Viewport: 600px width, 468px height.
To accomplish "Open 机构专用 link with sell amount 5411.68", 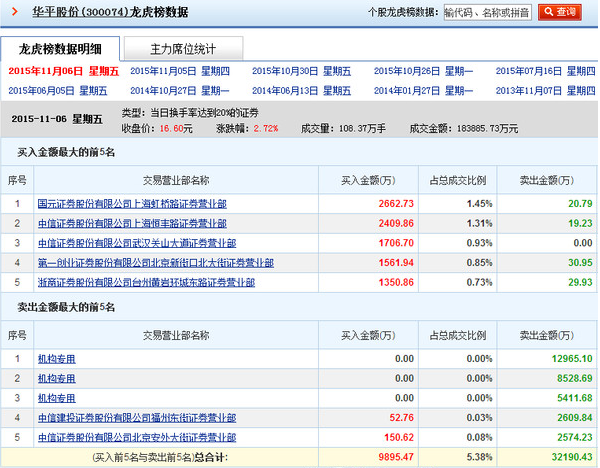I will [x=57, y=398].
